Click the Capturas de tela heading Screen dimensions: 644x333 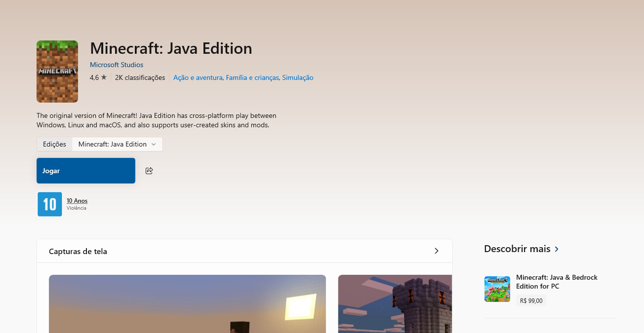pyautogui.click(x=78, y=251)
